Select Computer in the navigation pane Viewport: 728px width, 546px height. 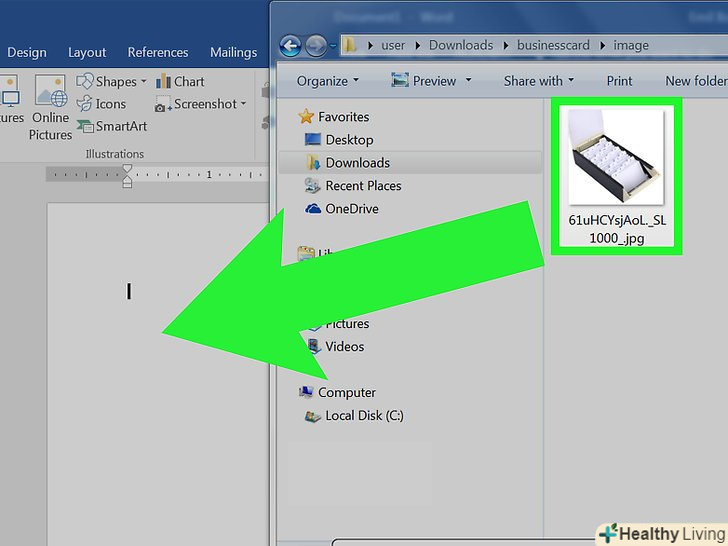coord(337,392)
